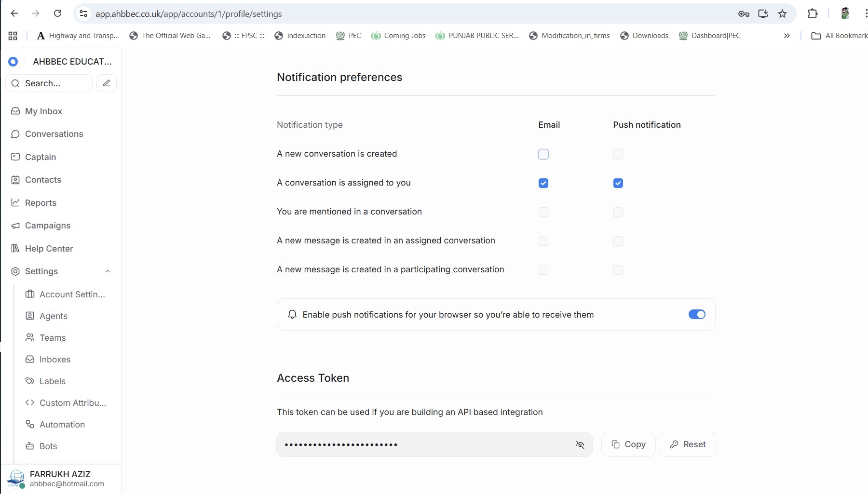
Task: Click the Campaigns megaphone icon
Action: pyautogui.click(x=15, y=226)
